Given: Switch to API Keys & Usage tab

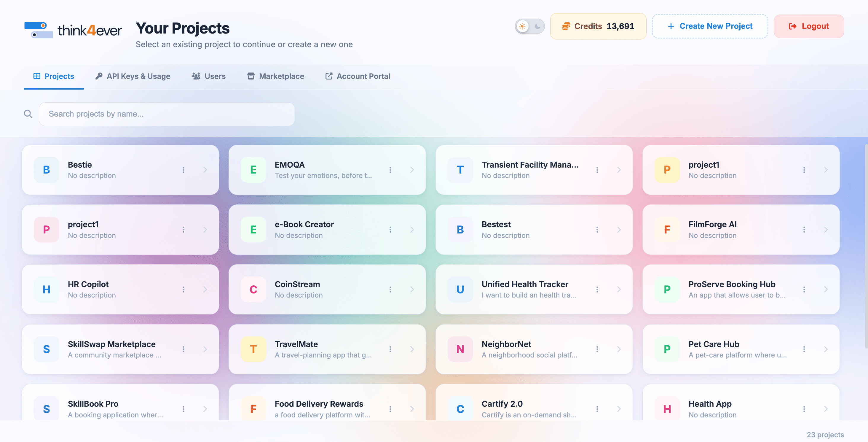Looking at the screenshot, I should coord(133,76).
